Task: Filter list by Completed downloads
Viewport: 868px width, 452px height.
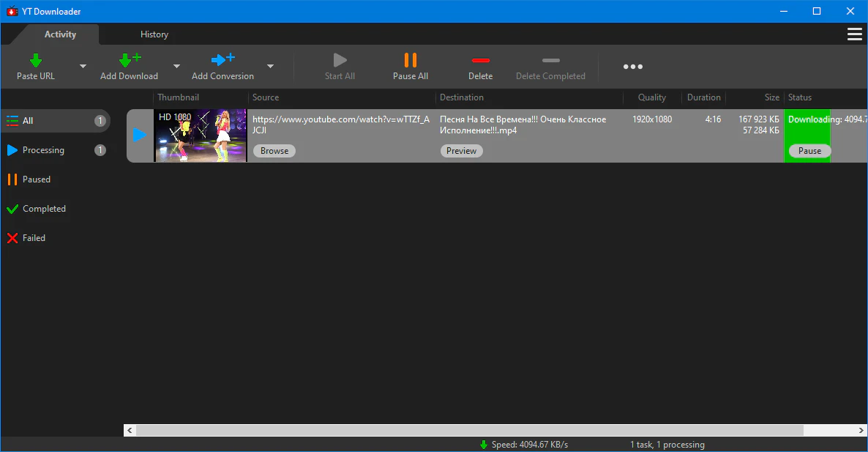Action: click(44, 209)
